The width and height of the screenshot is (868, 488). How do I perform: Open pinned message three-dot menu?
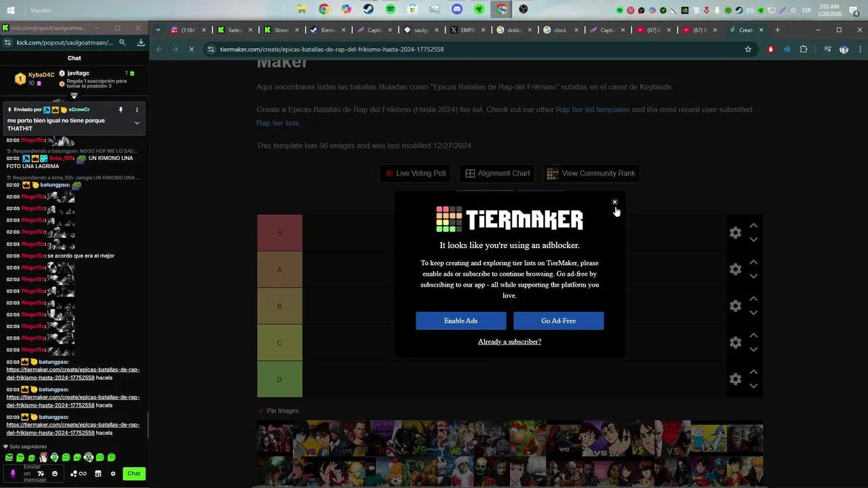click(x=137, y=109)
